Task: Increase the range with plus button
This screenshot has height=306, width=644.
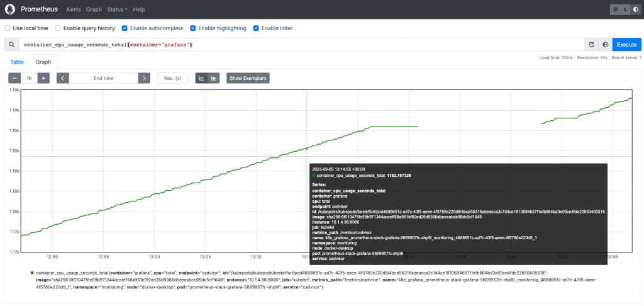Action: (x=43, y=78)
